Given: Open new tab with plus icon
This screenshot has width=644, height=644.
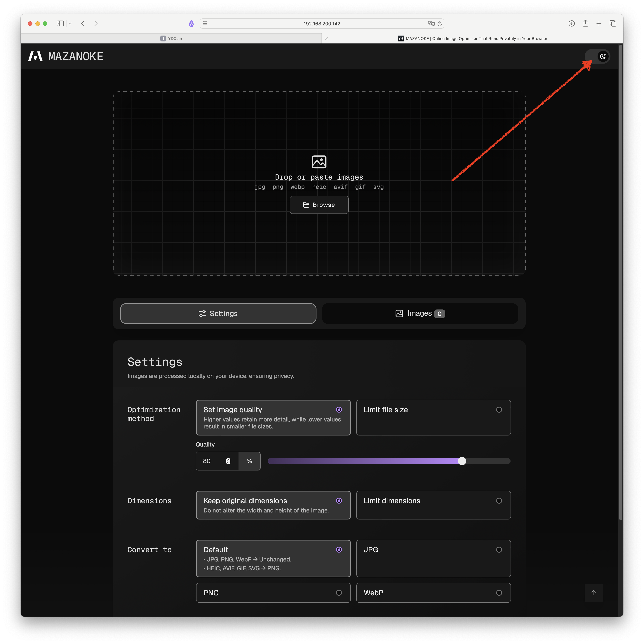Looking at the screenshot, I should pos(599,23).
